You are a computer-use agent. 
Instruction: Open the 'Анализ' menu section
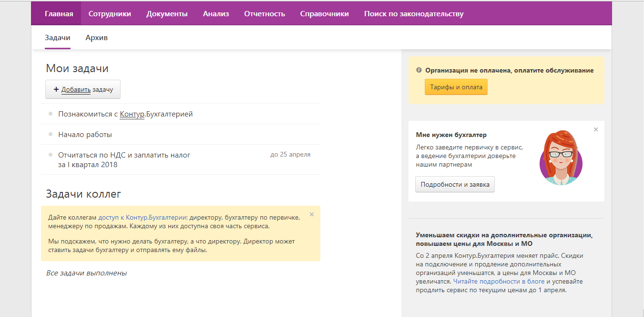(x=216, y=14)
